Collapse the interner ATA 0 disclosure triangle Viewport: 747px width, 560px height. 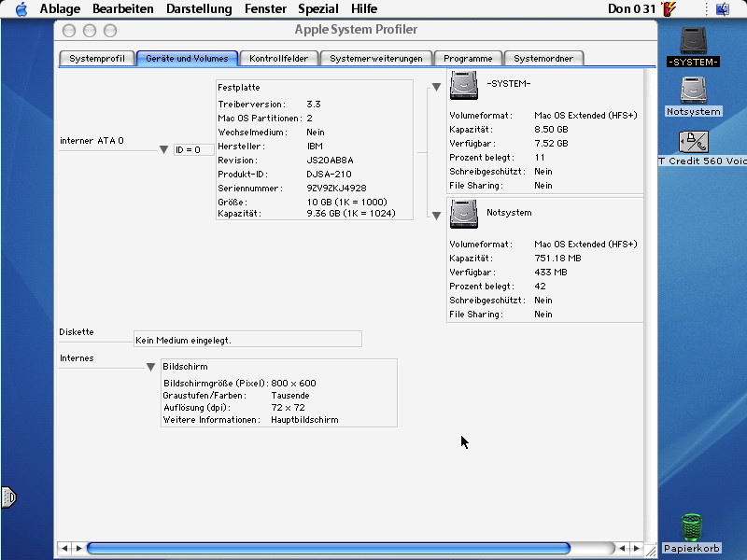[164, 149]
